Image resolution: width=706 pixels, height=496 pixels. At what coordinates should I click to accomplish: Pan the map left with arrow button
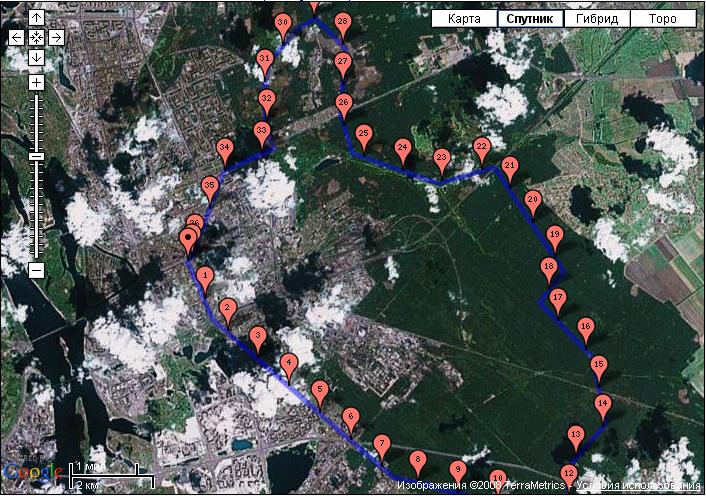(x=17, y=37)
